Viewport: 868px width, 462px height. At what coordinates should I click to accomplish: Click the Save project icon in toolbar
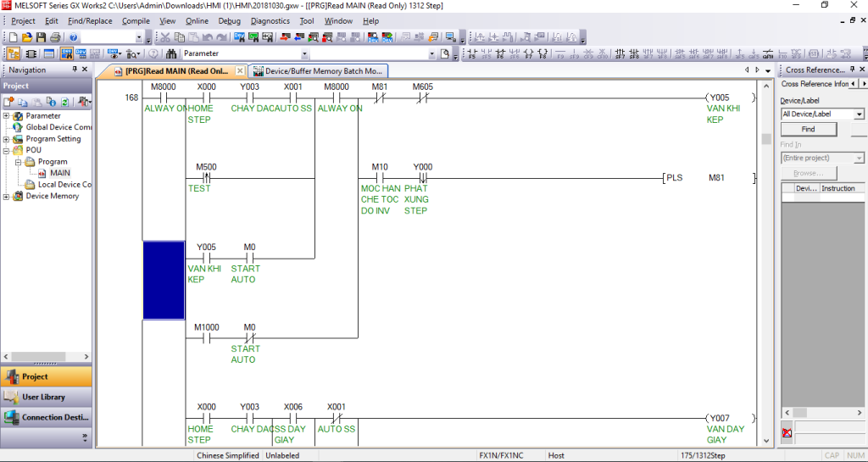[x=41, y=37]
